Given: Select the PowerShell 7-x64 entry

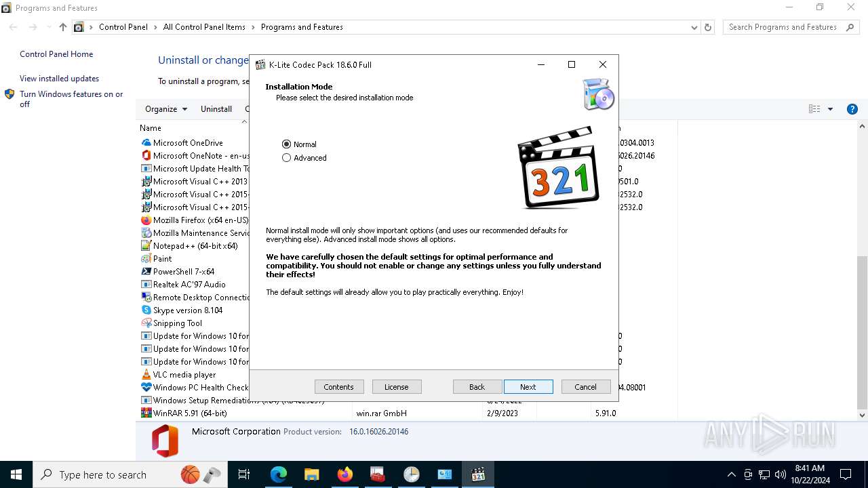Looking at the screenshot, I should click(x=184, y=272).
